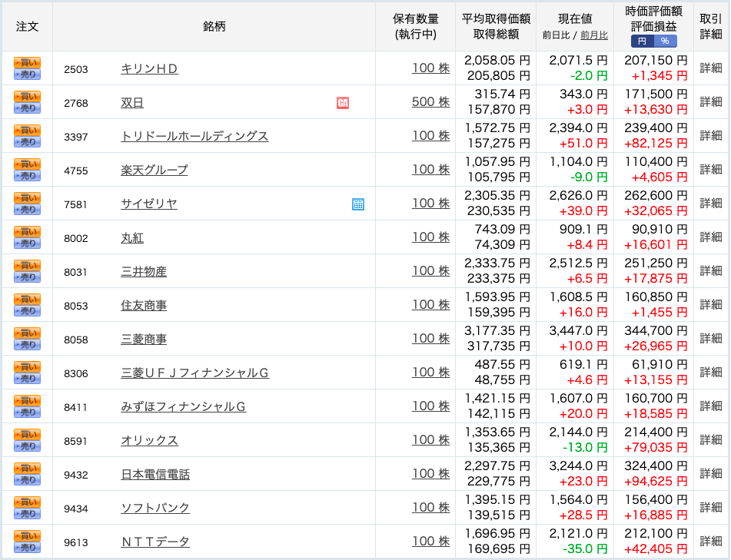Switch valuation display to 円
This screenshot has width=731, height=560.
(643, 41)
